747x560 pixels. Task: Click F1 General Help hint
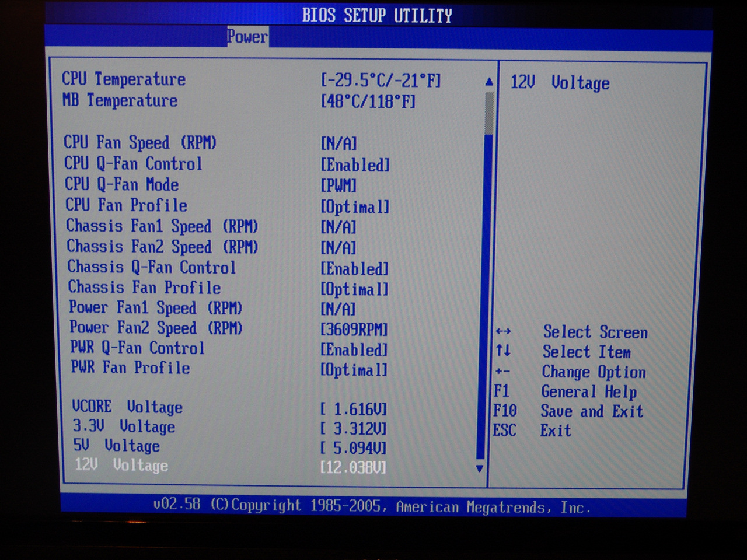click(564, 391)
